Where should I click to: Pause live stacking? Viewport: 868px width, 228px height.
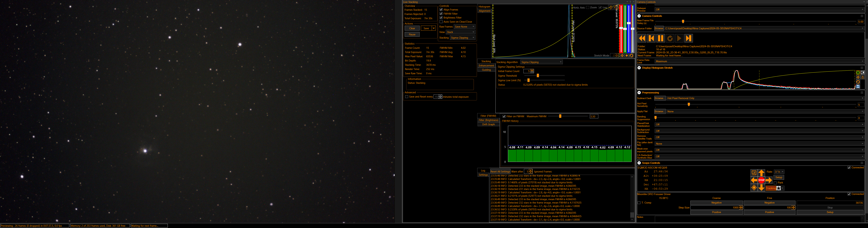point(412,34)
